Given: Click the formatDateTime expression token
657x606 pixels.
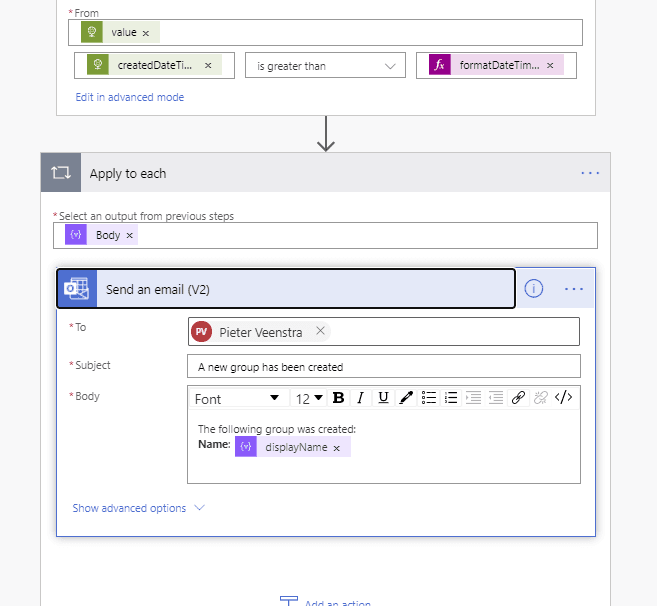Looking at the screenshot, I should (x=496, y=65).
